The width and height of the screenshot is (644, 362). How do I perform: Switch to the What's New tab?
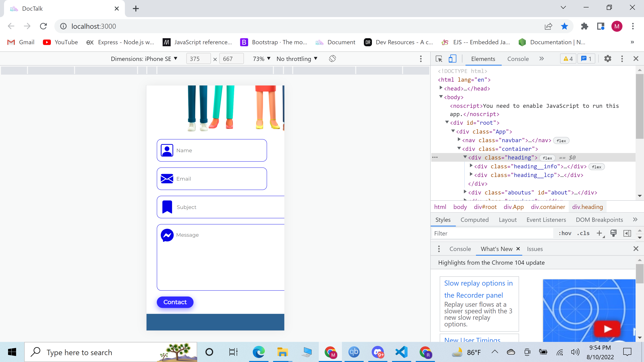pyautogui.click(x=496, y=249)
